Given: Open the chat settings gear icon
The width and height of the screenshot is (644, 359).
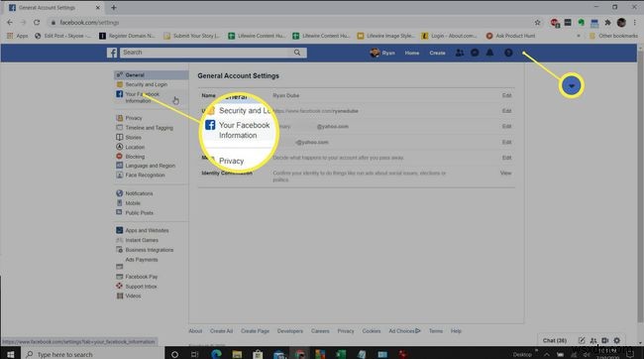Looking at the screenshot, I should [x=617, y=340].
